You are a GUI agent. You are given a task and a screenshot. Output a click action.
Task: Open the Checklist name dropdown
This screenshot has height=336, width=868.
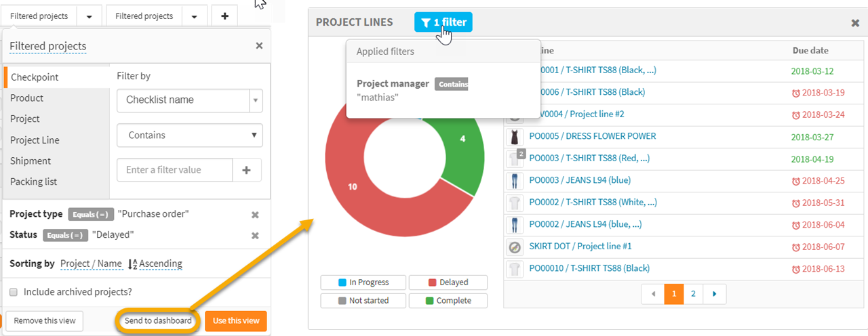point(189,100)
